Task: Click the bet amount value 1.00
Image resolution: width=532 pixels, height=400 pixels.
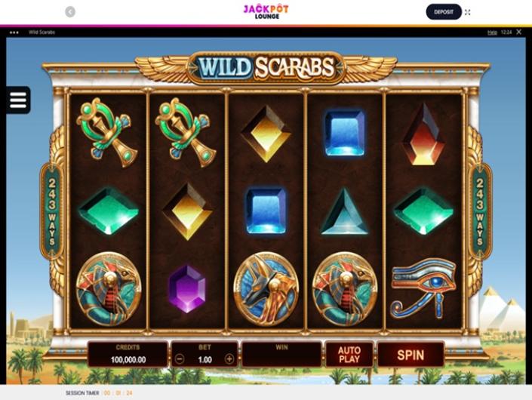Action: [204, 360]
